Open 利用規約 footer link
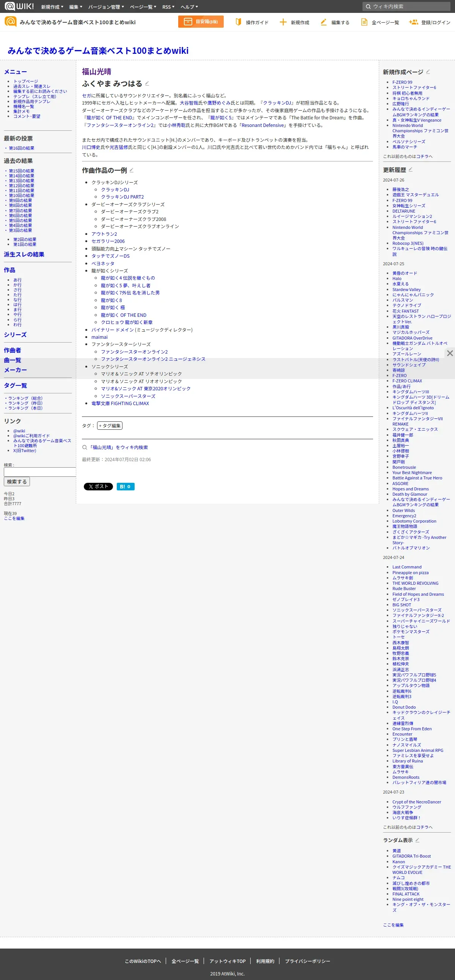This screenshot has width=455, height=980. pyautogui.click(x=265, y=961)
